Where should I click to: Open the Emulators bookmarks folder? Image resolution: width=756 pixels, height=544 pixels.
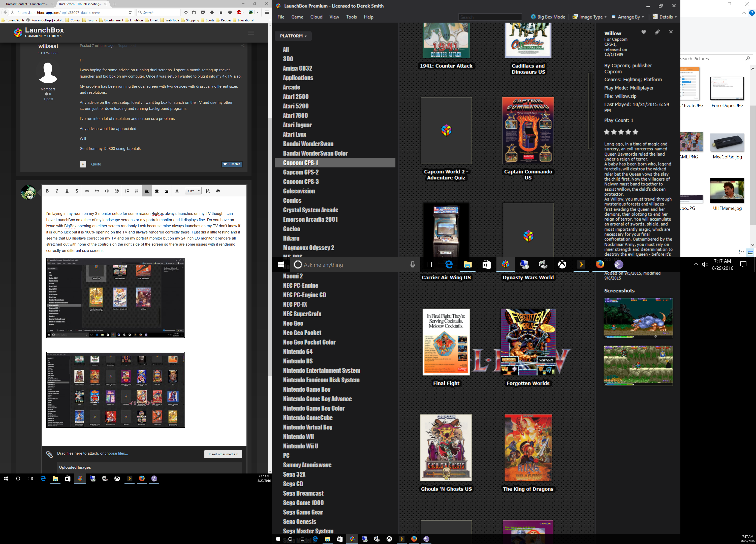pos(134,20)
